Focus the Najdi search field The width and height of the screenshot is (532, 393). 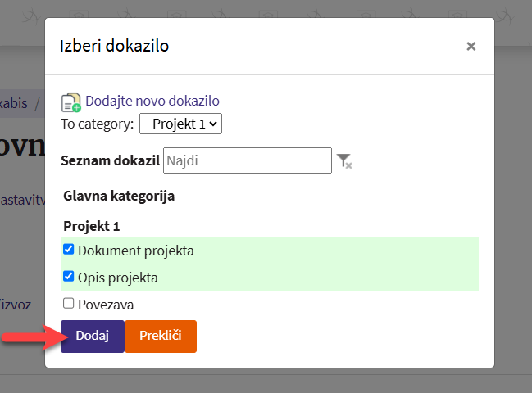[x=248, y=161]
